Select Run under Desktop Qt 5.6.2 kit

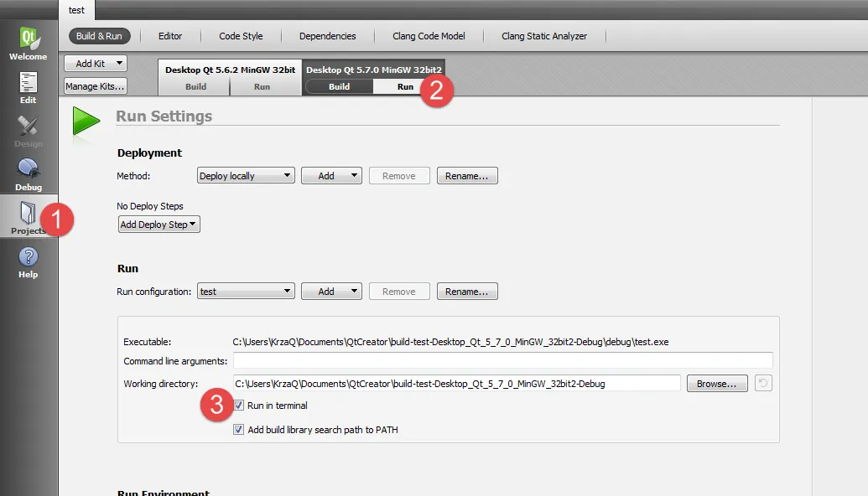point(262,87)
